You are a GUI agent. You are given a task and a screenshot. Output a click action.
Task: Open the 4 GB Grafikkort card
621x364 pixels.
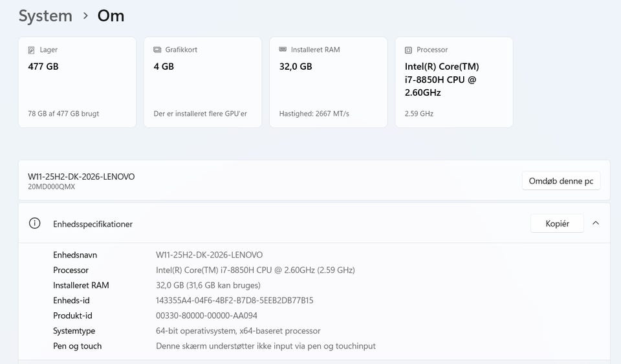(x=202, y=82)
